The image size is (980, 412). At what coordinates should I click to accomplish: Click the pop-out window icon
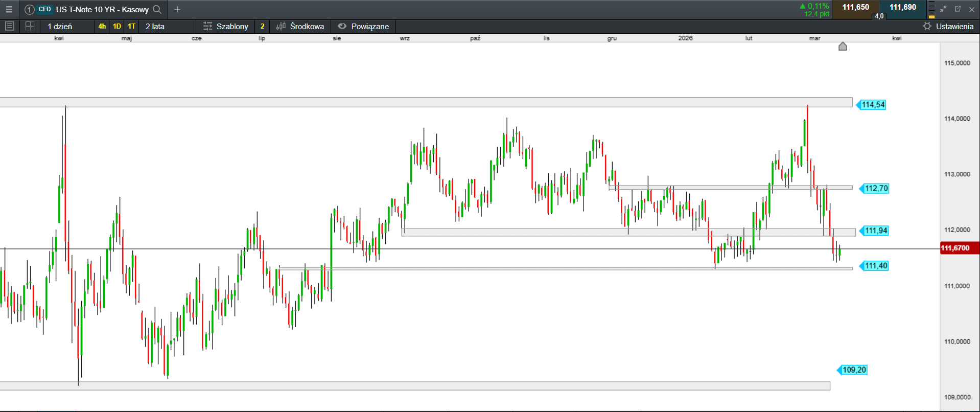click(x=958, y=9)
